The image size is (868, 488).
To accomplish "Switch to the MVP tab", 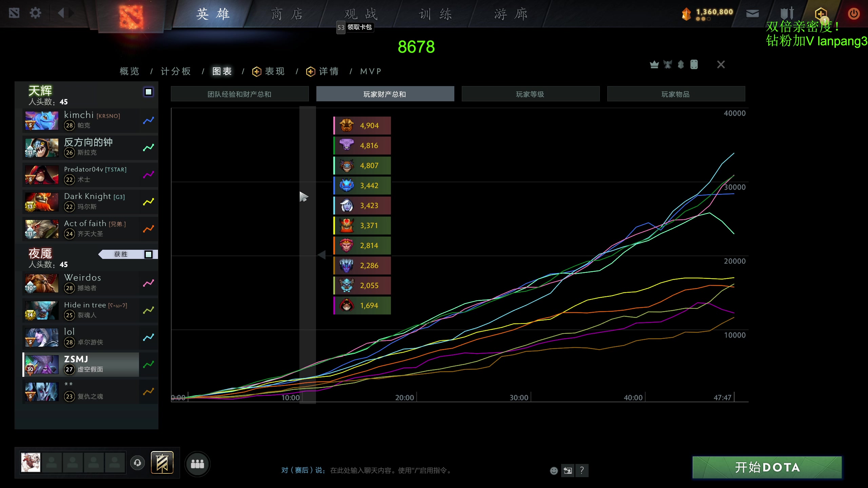I will (371, 72).
